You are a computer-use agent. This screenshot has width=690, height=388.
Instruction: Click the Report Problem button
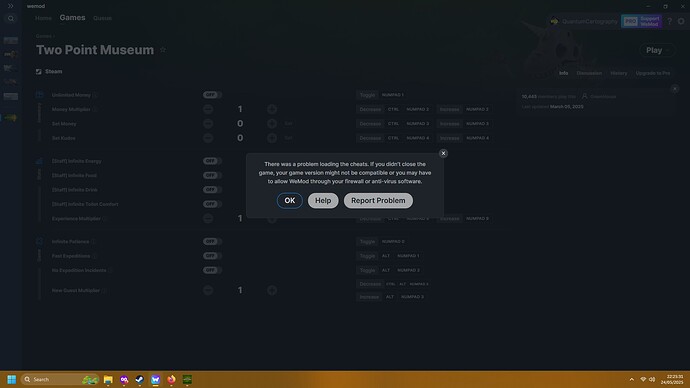pyautogui.click(x=378, y=201)
